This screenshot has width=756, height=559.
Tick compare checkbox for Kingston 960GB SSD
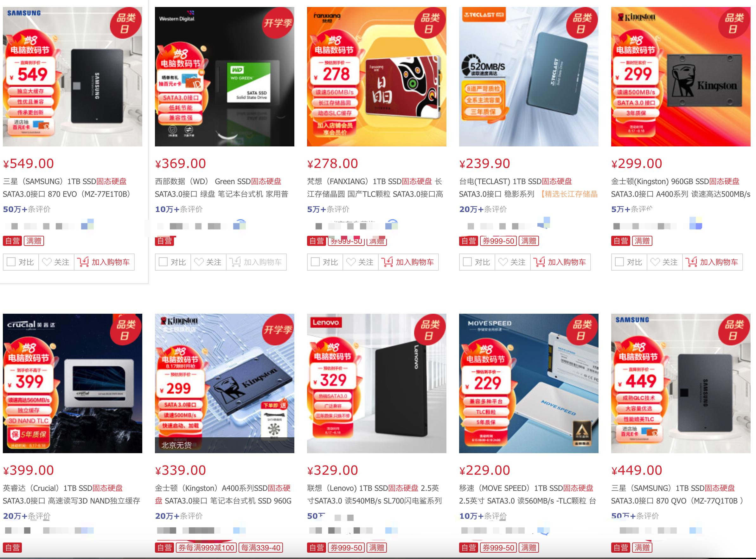pyautogui.click(x=619, y=262)
